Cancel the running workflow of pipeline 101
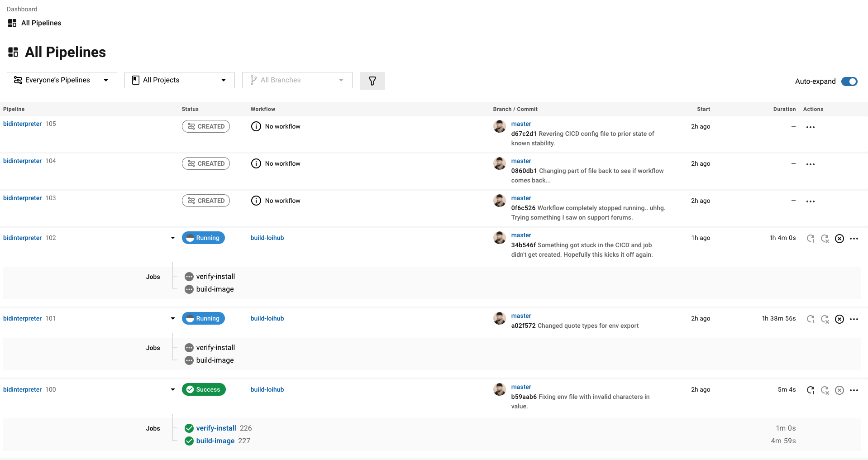Image resolution: width=868 pixels, height=460 pixels. 839,319
